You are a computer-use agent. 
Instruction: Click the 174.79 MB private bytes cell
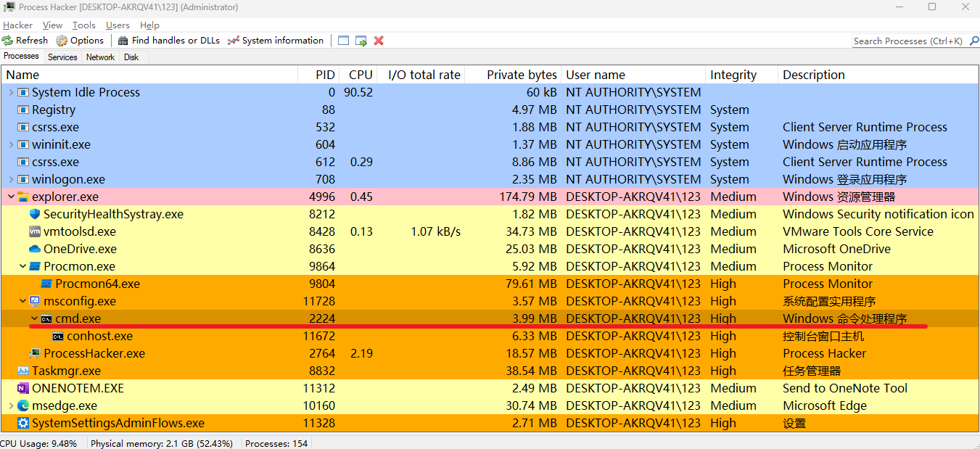click(x=528, y=197)
